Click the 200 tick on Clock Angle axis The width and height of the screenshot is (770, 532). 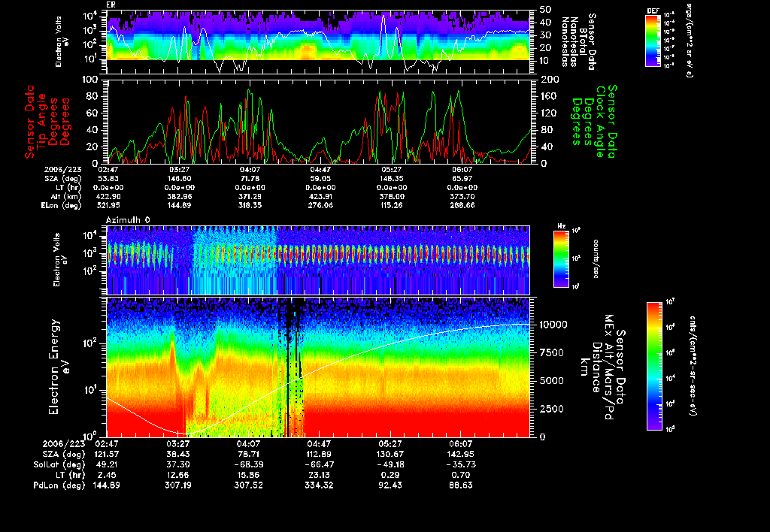(x=550, y=80)
